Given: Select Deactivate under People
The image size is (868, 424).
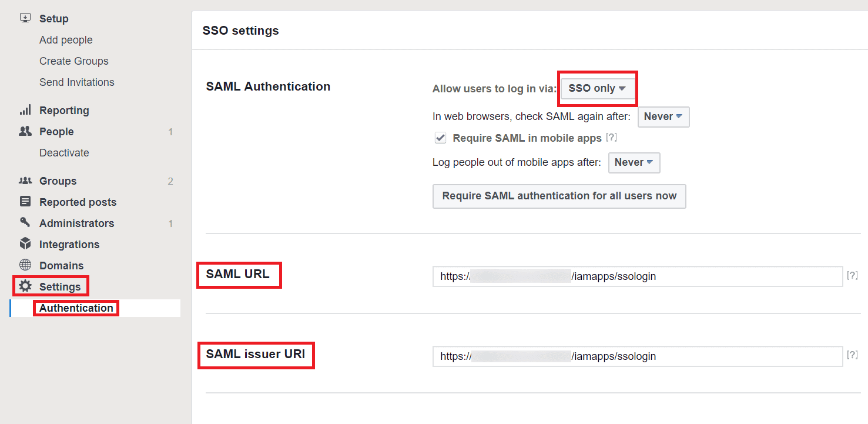Looking at the screenshot, I should (64, 152).
